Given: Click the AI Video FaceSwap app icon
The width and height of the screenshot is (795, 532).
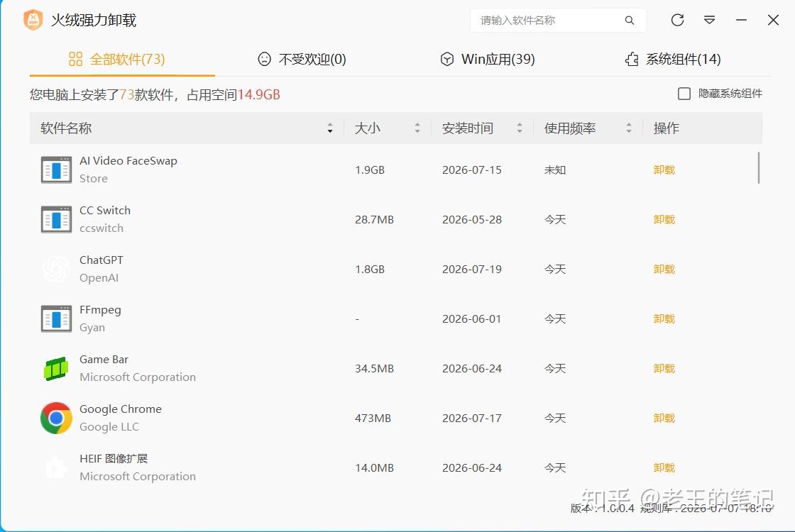Looking at the screenshot, I should (56, 170).
